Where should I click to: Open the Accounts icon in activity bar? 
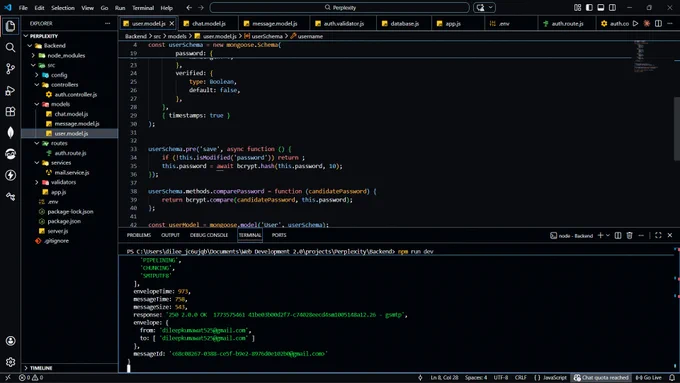(x=10, y=341)
